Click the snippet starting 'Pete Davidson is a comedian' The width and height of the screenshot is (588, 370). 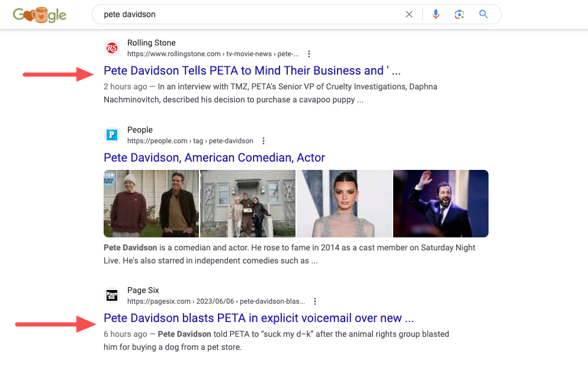(290, 254)
